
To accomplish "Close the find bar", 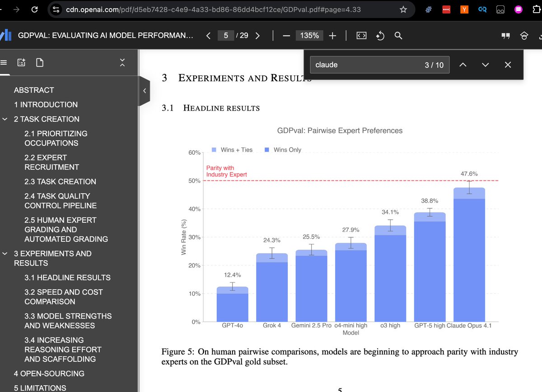I will click(508, 65).
